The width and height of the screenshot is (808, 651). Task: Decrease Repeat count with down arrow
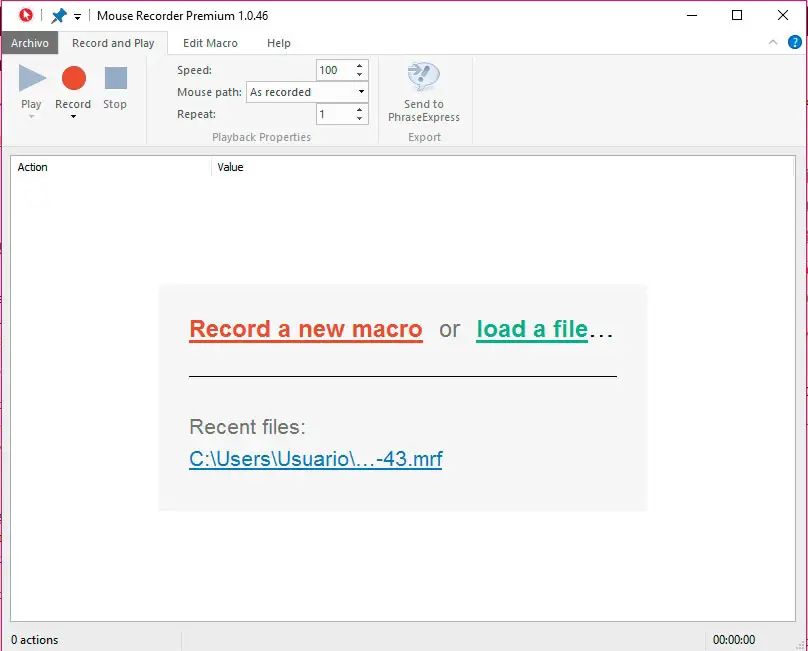pyautogui.click(x=360, y=119)
